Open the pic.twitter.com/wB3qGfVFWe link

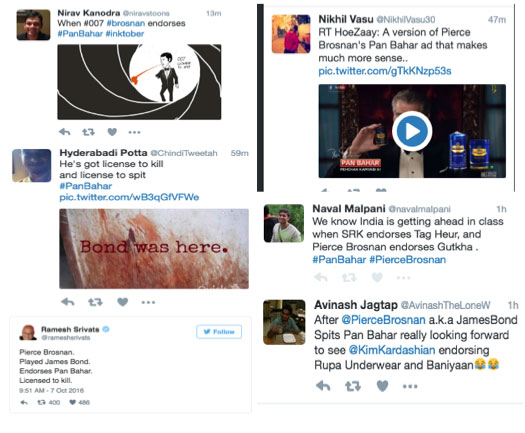(129, 197)
